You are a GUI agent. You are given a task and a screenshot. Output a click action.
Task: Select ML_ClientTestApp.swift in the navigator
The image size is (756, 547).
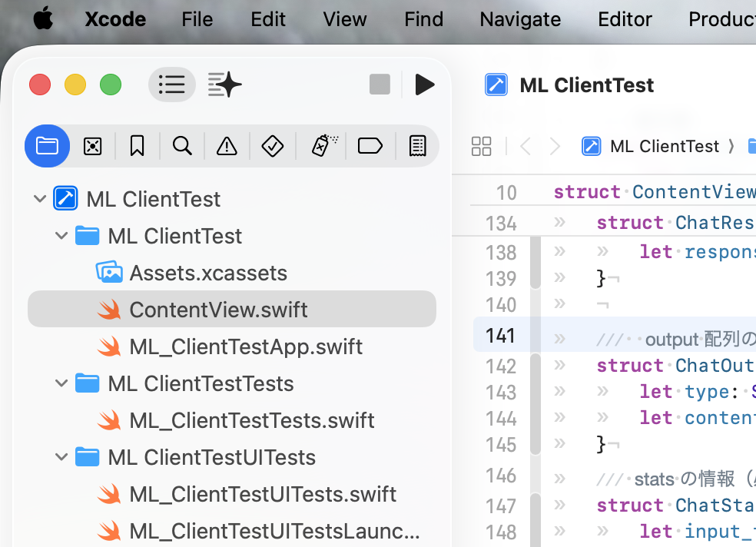click(246, 346)
